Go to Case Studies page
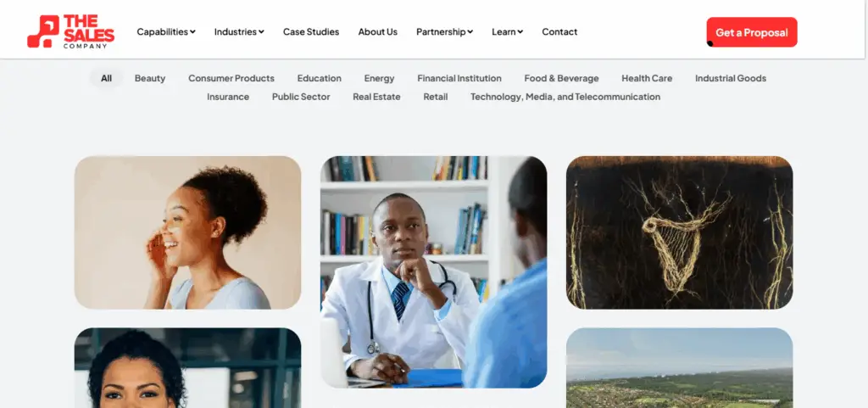 click(x=311, y=32)
